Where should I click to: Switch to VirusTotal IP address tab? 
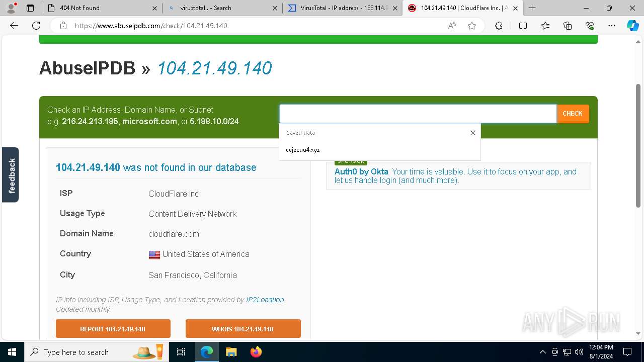[342, 8]
